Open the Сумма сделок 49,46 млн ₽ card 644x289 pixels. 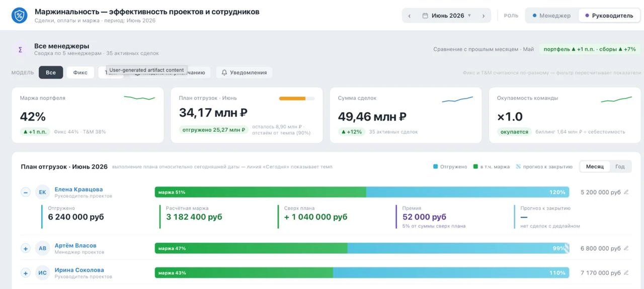pos(406,115)
